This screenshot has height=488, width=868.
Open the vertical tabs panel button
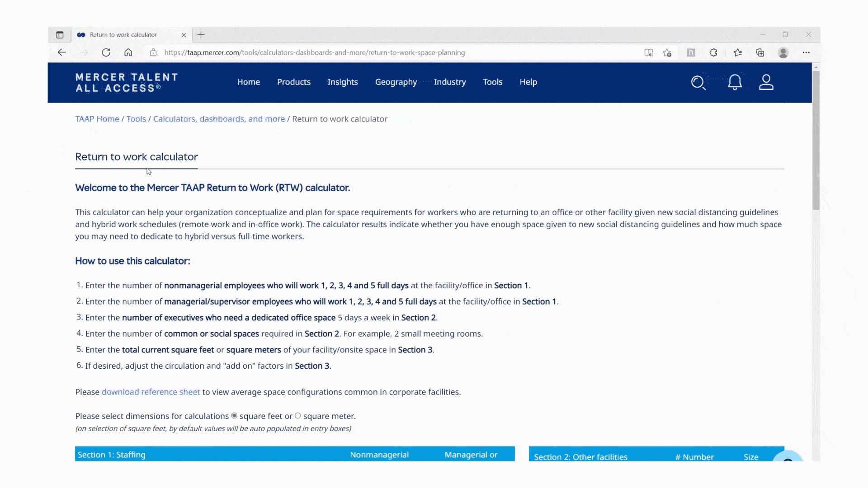point(60,35)
